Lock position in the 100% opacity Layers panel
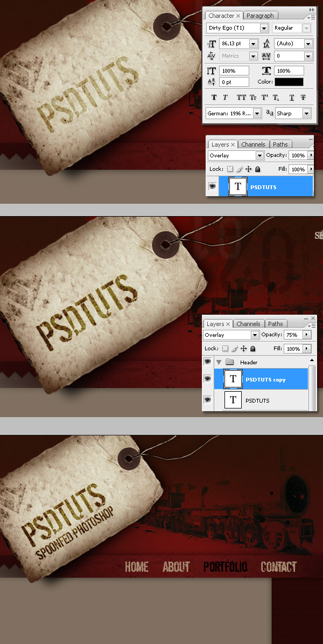 tap(248, 169)
